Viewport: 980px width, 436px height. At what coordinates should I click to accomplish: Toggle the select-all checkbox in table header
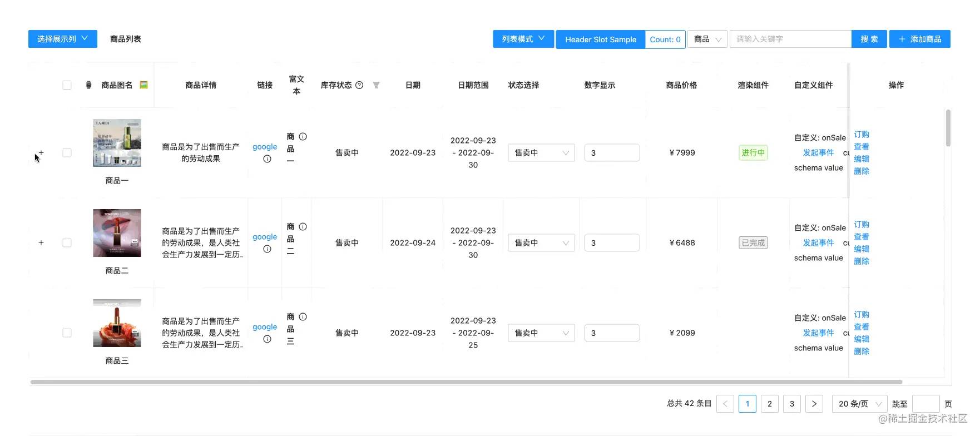pyautogui.click(x=67, y=85)
